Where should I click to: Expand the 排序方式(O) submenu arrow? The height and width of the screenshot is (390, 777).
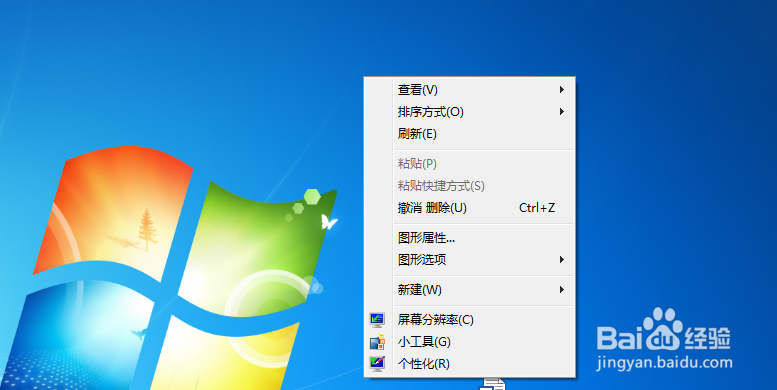(x=561, y=111)
